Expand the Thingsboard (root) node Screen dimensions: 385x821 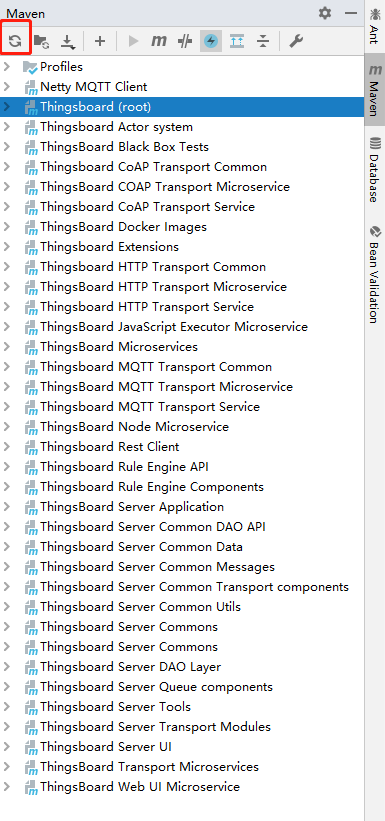[x=6, y=107]
